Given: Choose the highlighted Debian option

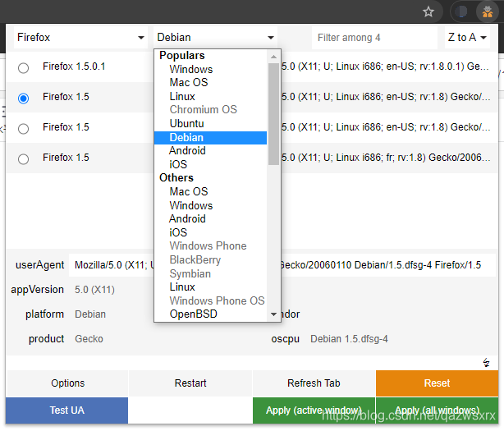Looking at the screenshot, I should [x=210, y=138].
